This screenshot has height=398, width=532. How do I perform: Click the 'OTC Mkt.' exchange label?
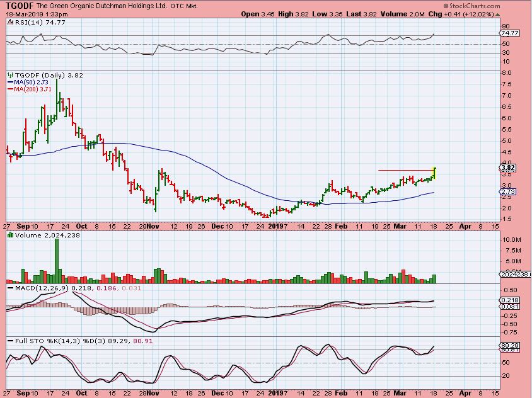184,6
